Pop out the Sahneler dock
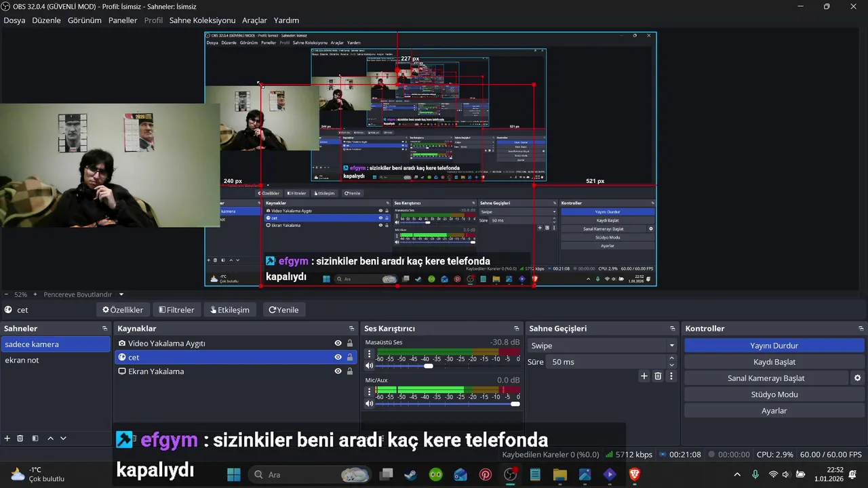This screenshot has height=488, width=868. (x=104, y=329)
